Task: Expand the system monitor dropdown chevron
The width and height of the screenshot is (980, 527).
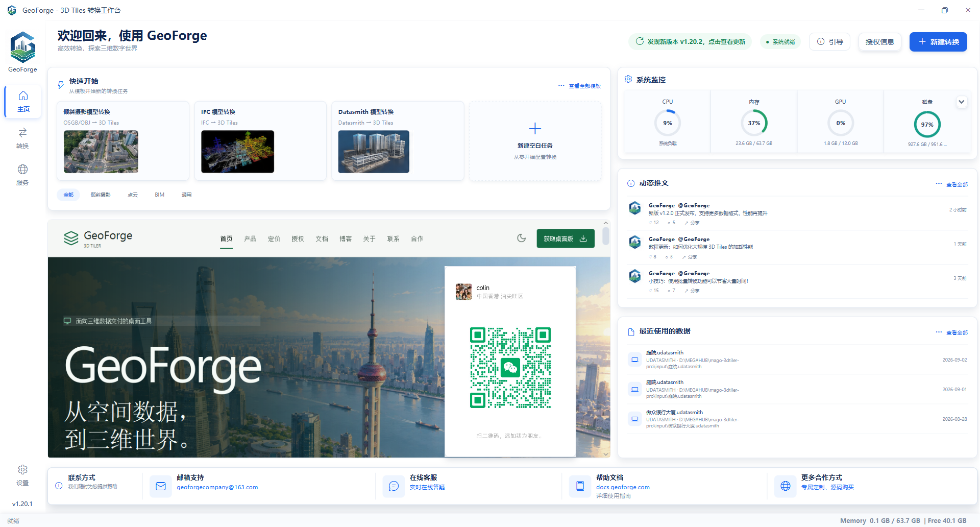Action: point(961,102)
